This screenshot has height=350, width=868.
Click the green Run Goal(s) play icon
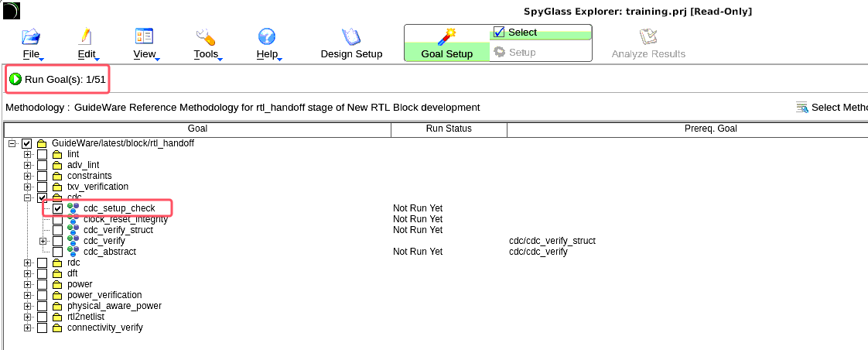click(15, 79)
